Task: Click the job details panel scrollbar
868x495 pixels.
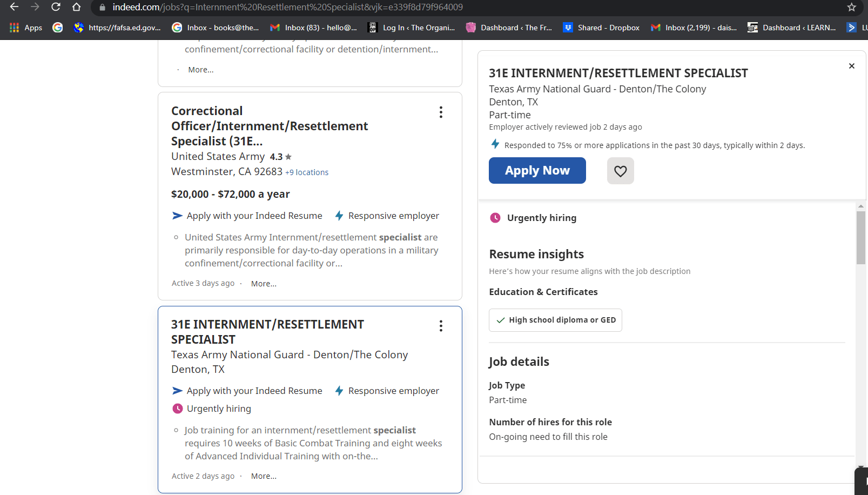Action: (860, 238)
